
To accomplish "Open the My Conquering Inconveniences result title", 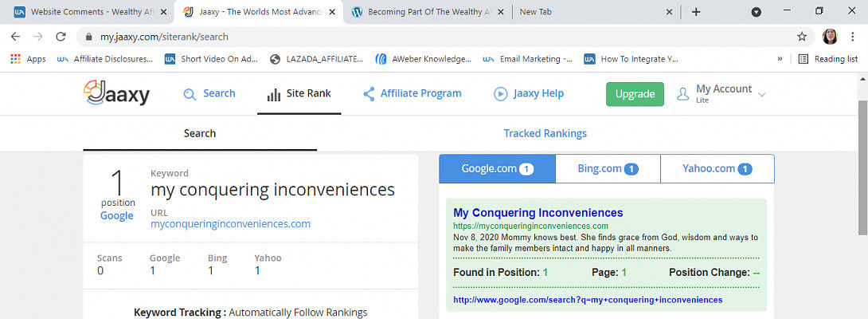I will (538, 212).
